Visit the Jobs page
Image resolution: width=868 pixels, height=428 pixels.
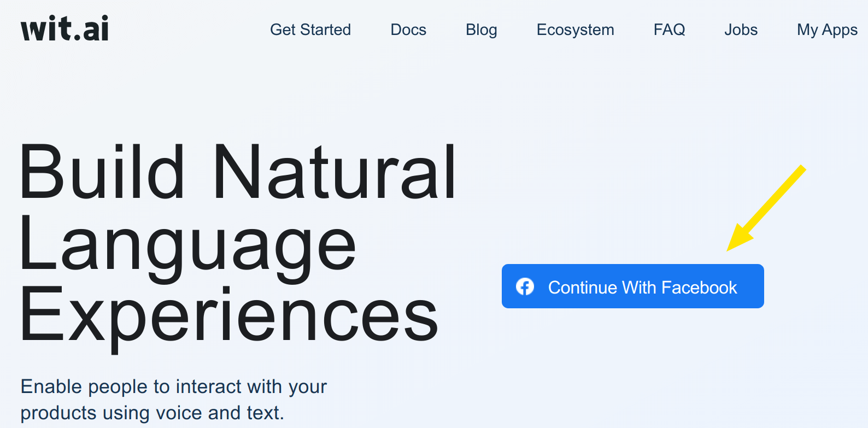pos(741,30)
